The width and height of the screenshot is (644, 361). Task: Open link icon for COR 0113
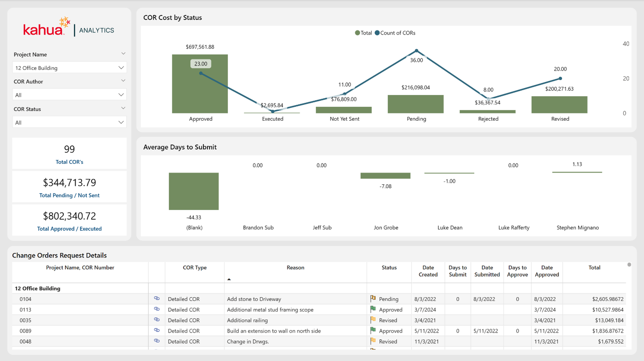point(157,309)
